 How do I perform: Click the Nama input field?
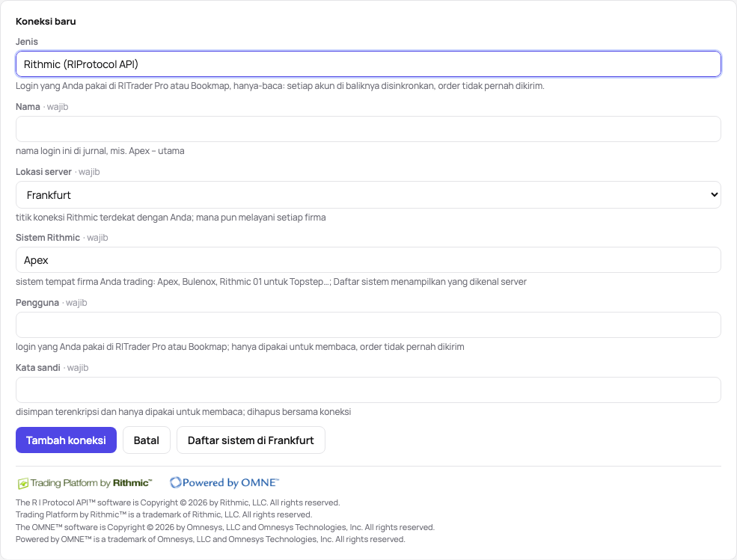point(368,129)
